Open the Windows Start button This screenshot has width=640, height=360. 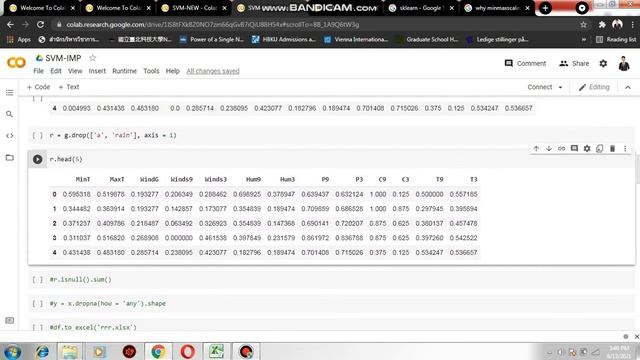tap(12, 351)
